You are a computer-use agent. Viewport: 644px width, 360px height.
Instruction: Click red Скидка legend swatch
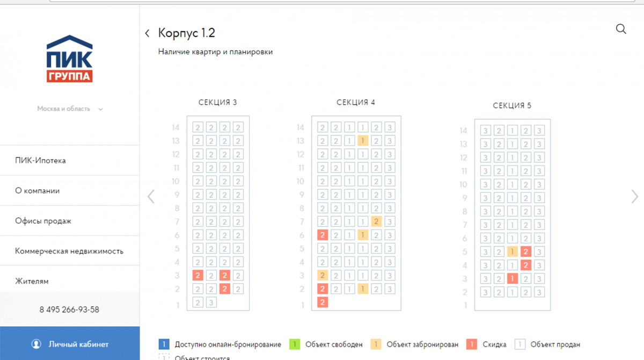(x=472, y=344)
